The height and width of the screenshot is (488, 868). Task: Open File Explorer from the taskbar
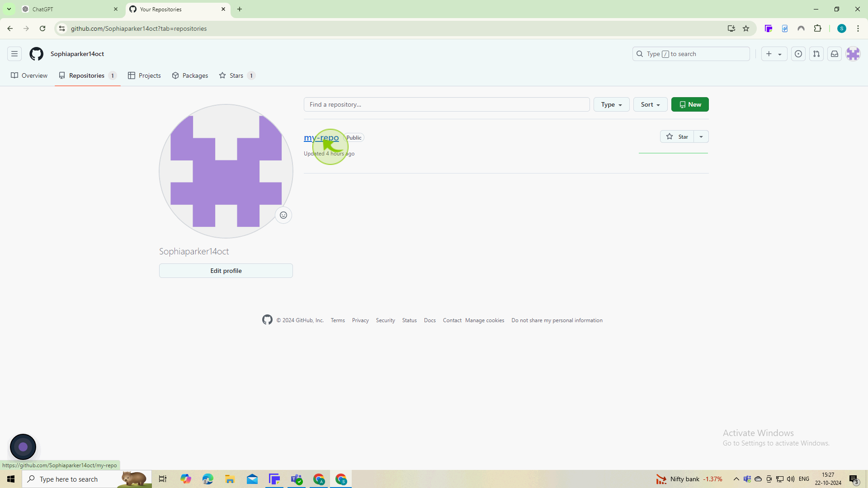pos(230,479)
